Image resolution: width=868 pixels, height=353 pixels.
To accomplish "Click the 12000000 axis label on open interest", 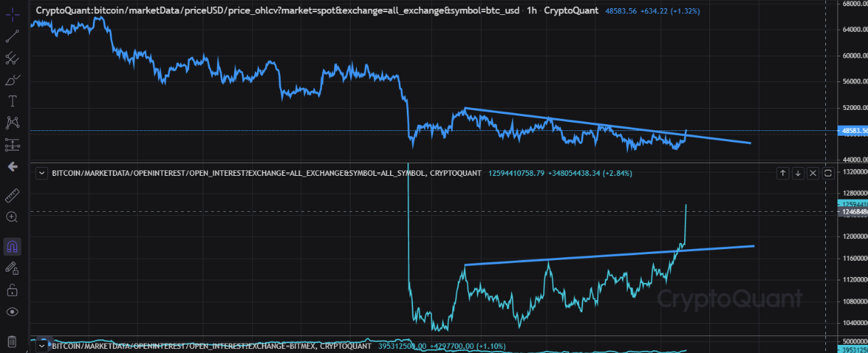I will (x=854, y=236).
